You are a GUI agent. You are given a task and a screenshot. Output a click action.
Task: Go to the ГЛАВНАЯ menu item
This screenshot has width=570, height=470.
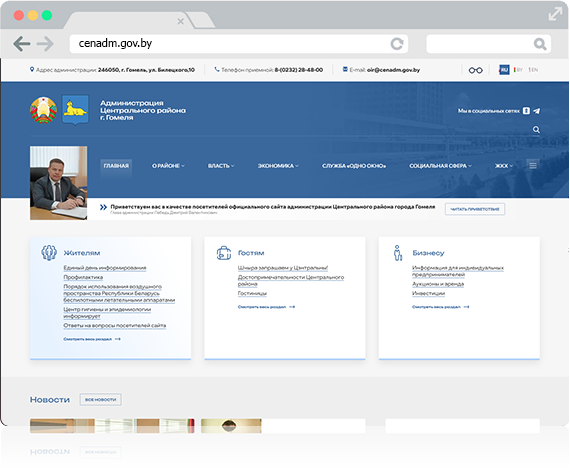click(x=116, y=166)
